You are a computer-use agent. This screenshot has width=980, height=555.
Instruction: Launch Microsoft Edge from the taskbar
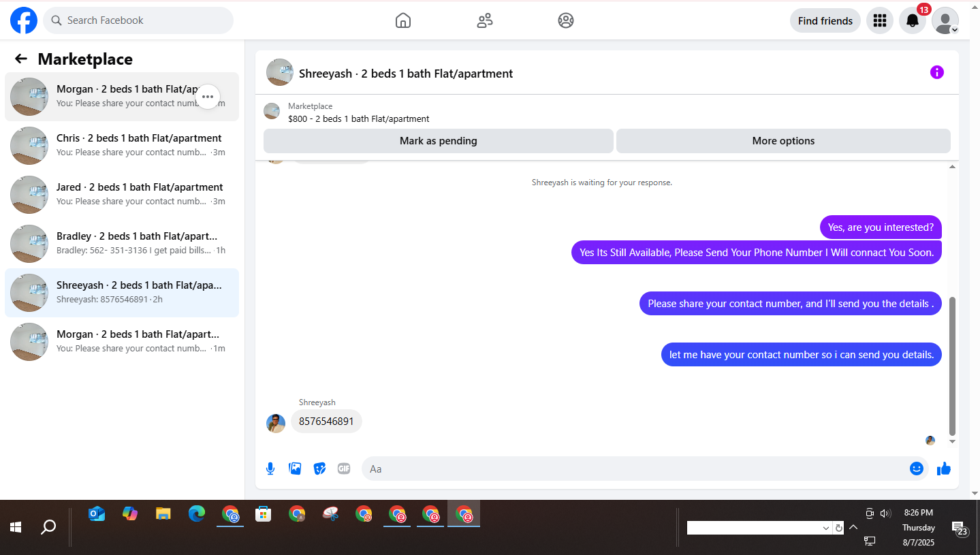[x=197, y=514]
